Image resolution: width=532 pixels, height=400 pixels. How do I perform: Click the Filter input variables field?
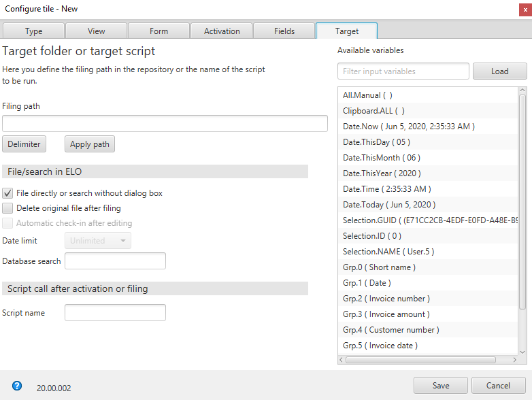coord(403,71)
